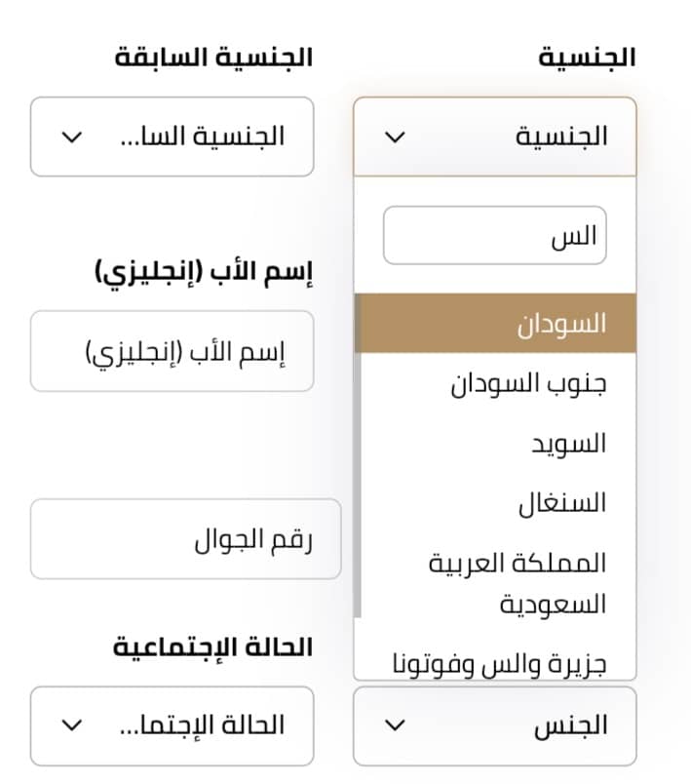Click the nationality search box containing الس
The image size is (691, 784).
tap(494, 235)
